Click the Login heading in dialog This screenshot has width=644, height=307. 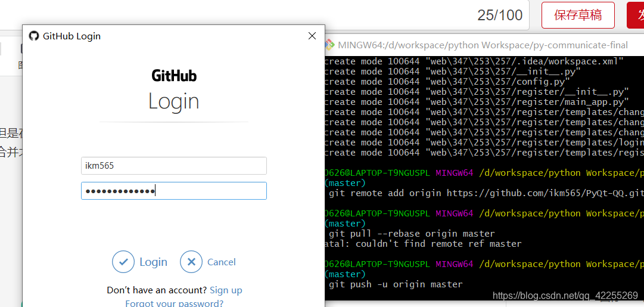pyautogui.click(x=174, y=101)
